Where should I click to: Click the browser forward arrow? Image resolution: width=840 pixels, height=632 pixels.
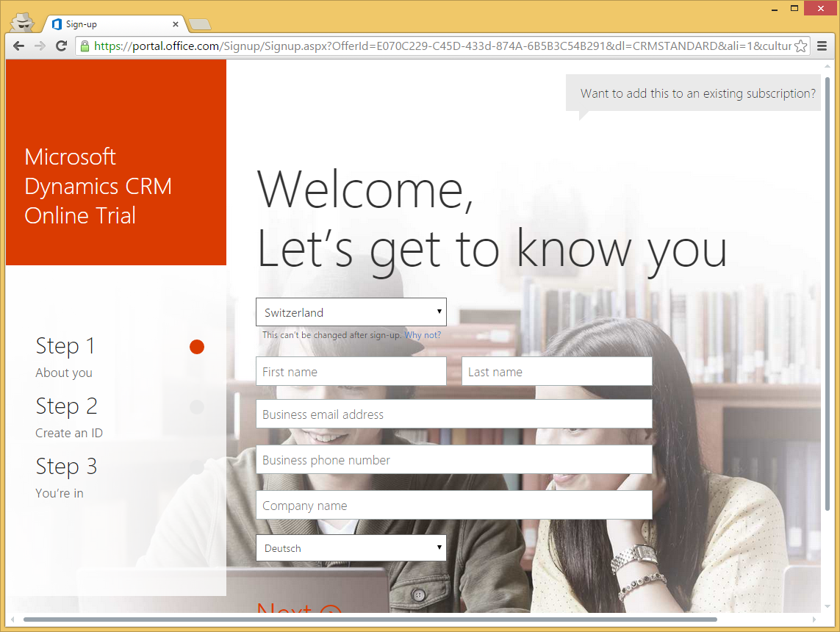pyautogui.click(x=40, y=46)
